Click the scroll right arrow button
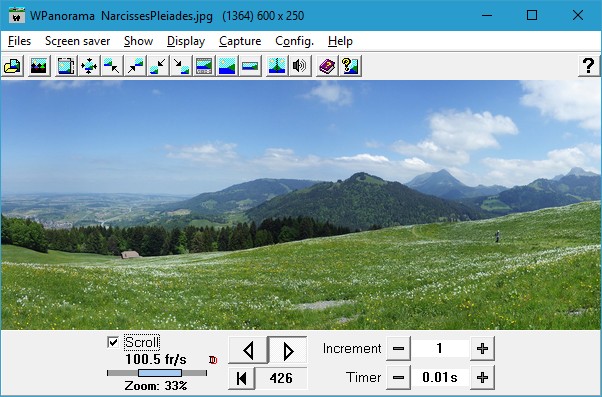The height and width of the screenshot is (397, 602). click(288, 350)
